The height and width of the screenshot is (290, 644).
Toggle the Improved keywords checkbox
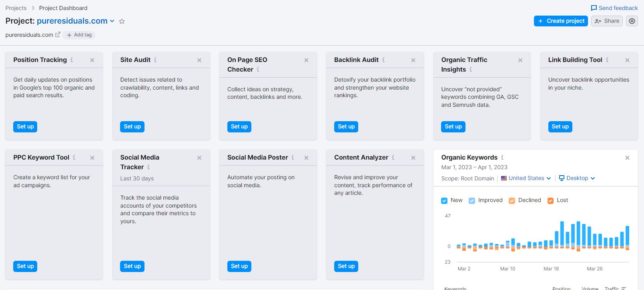click(x=472, y=200)
